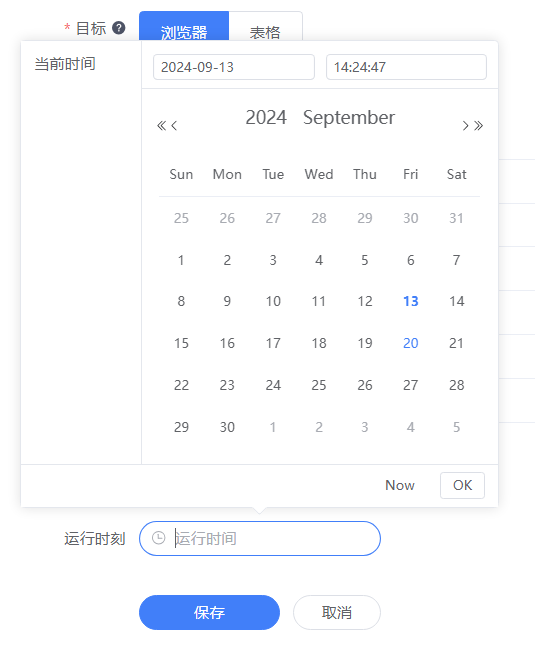Image resolution: width=535 pixels, height=657 pixels.
Task: Click the Now link
Action: click(400, 485)
